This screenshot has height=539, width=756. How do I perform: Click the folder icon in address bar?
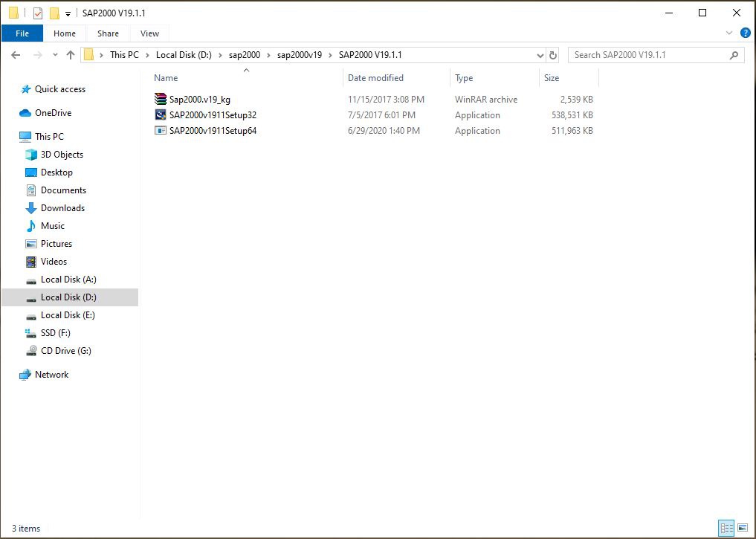point(88,55)
